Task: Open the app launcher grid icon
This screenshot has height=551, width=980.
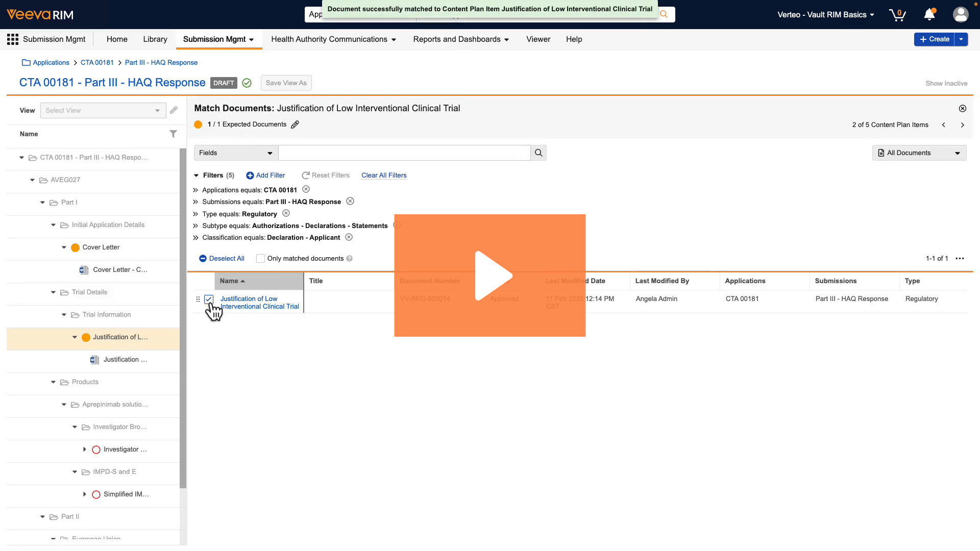Action: pos(13,39)
